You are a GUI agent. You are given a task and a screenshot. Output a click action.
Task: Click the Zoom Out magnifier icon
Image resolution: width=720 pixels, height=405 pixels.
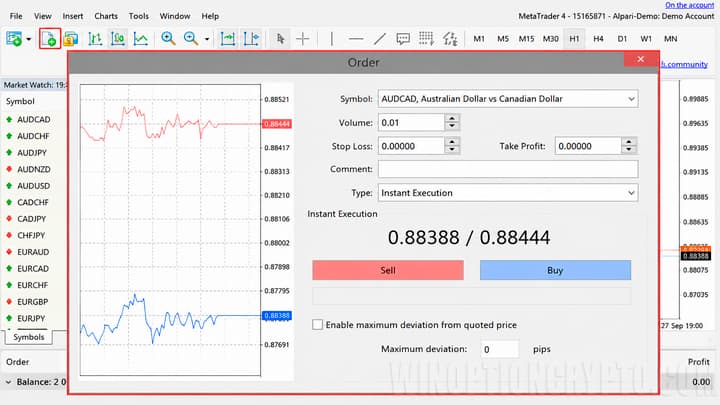191,39
